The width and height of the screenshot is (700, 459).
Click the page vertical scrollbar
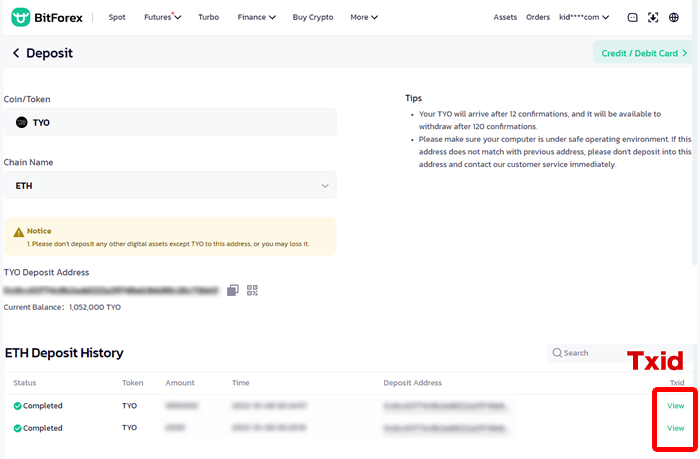tap(696, 134)
